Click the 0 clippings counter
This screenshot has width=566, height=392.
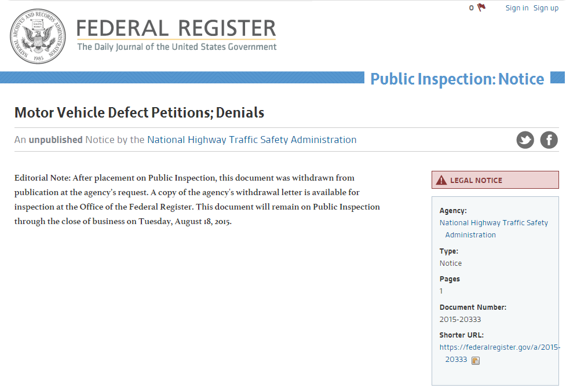472,8
